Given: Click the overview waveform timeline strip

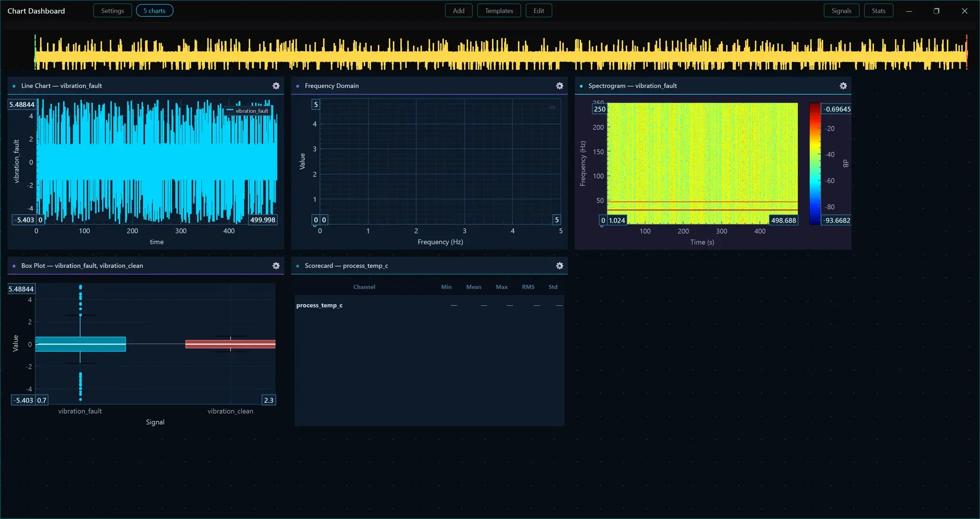Looking at the screenshot, I should [501, 52].
